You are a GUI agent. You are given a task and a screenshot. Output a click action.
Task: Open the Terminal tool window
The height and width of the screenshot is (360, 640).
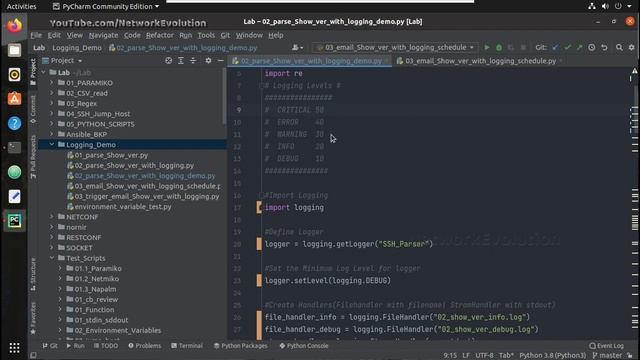coord(187,346)
